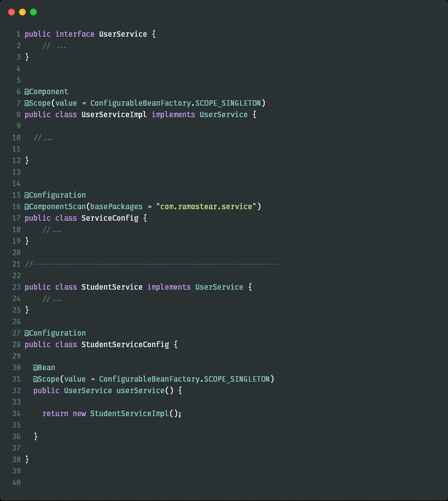Click UserService after implements on line 8
This screenshot has width=448, height=501.
(x=224, y=114)
